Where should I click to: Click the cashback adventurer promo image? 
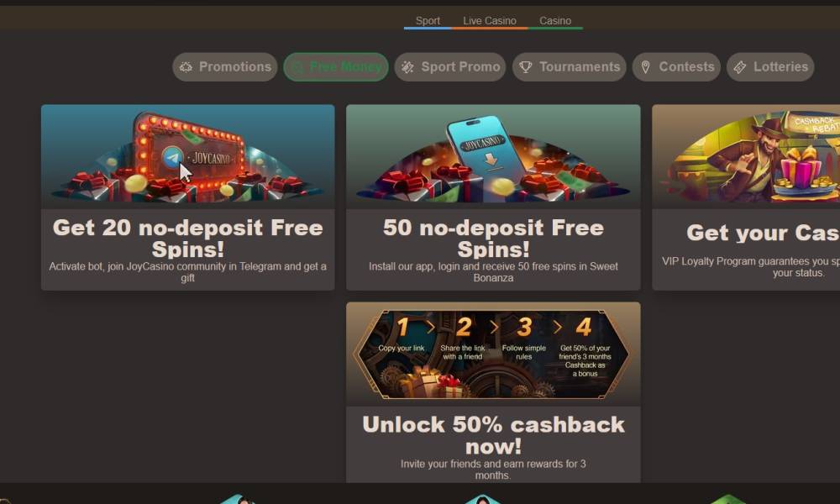(x=746, y=156)
